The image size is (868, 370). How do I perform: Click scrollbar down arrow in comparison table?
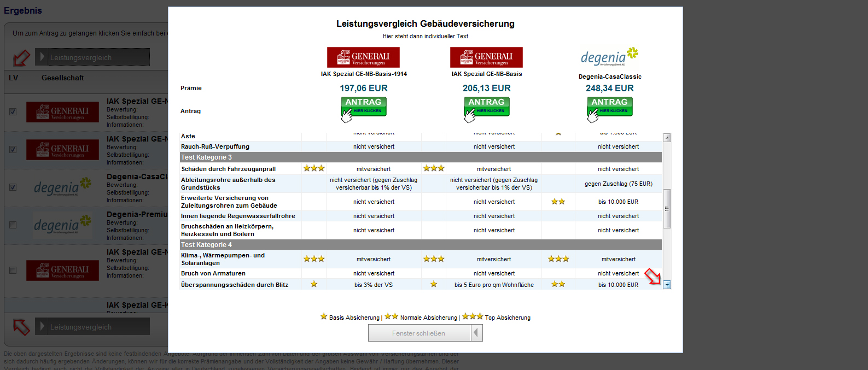coord(667,285)
